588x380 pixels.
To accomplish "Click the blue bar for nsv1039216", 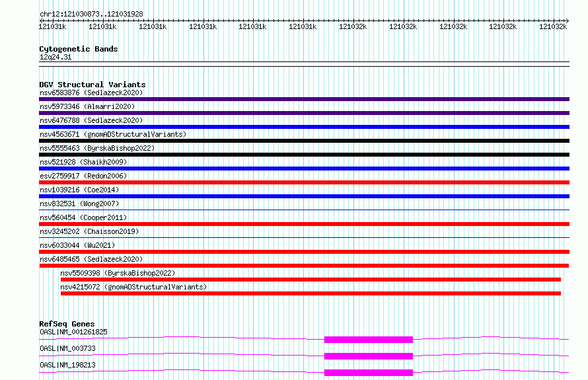I will [304, 196].
